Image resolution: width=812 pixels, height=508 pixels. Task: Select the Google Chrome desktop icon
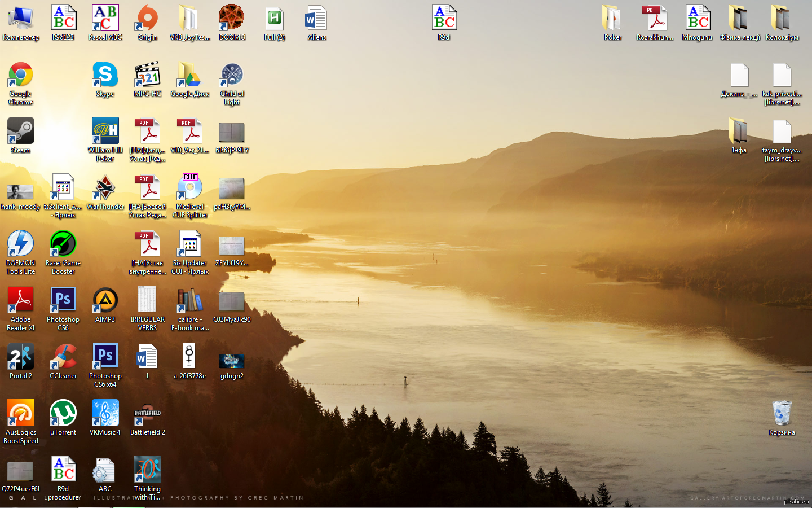coord(20,76)
